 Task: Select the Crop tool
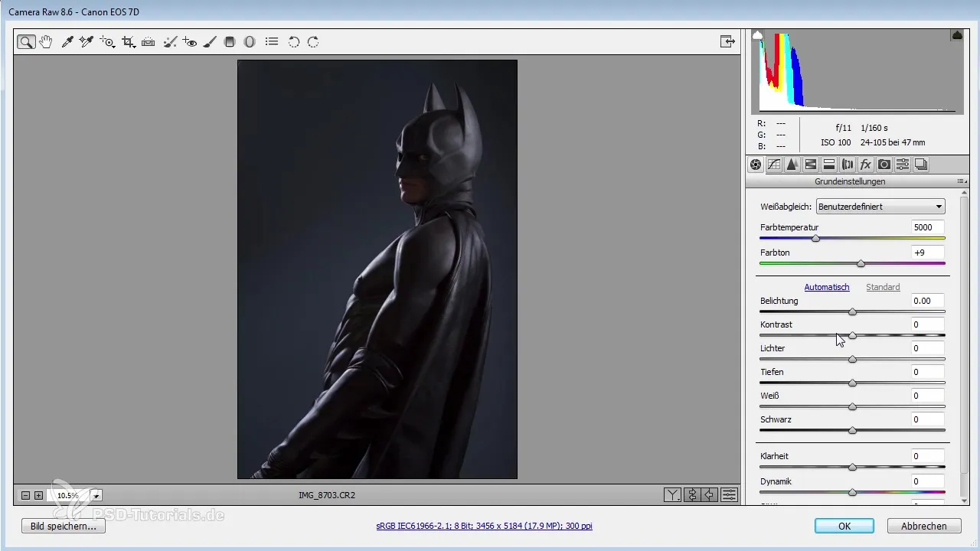click(129, 42)
